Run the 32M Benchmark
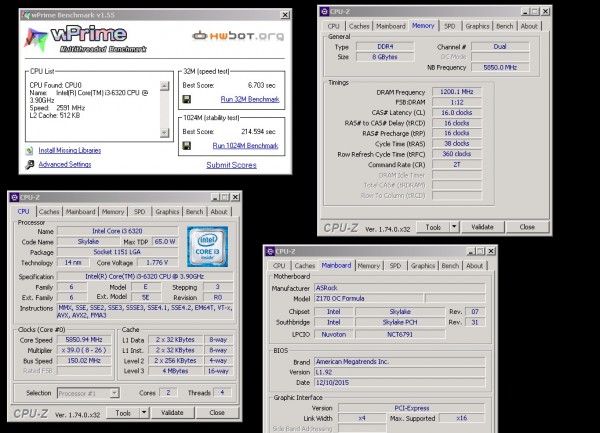 pyautogui.click(x=250, y=99)
